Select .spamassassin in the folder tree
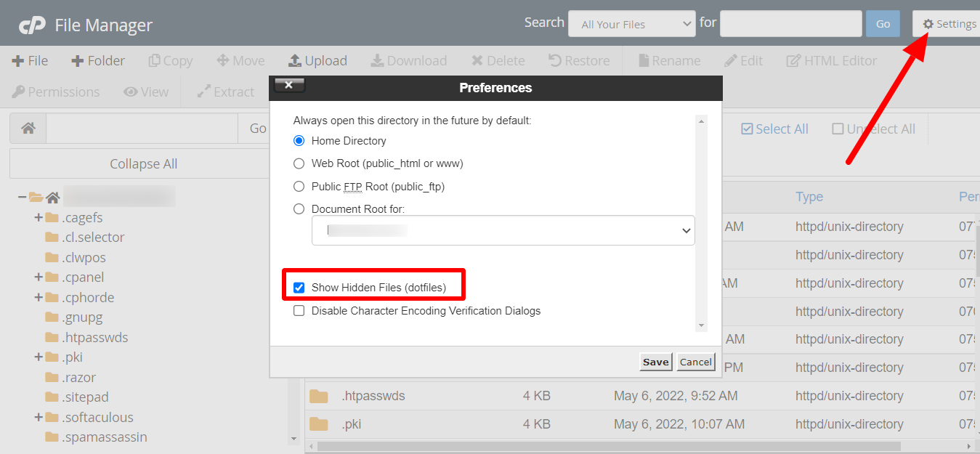 pos(105,437)
